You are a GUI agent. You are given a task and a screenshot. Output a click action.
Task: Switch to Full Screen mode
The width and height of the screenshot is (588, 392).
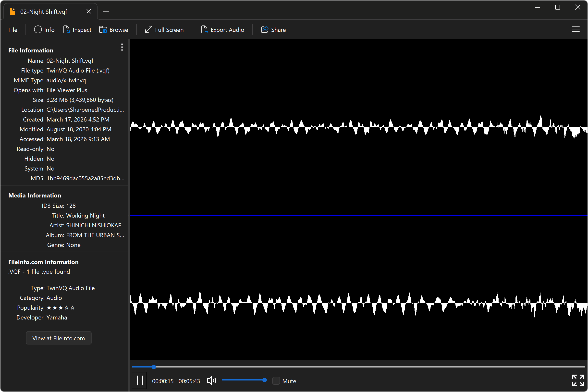(x=164, y=30)
